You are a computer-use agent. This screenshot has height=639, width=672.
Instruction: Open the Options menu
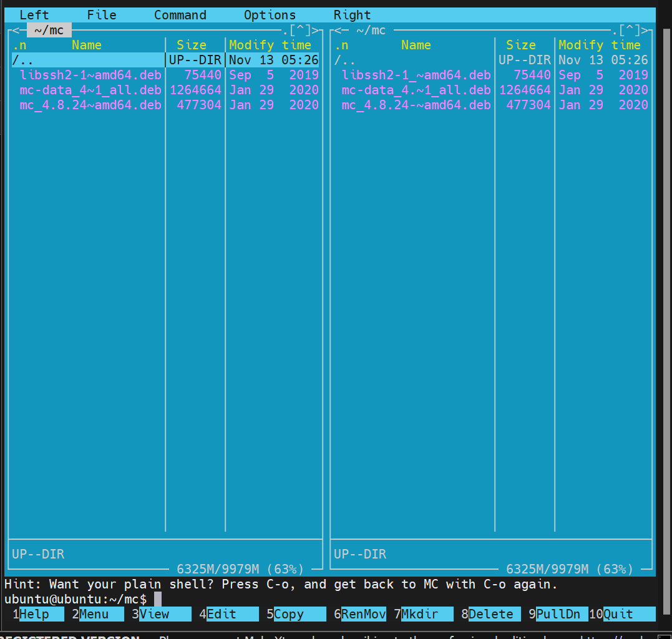(x=270, y=15)
